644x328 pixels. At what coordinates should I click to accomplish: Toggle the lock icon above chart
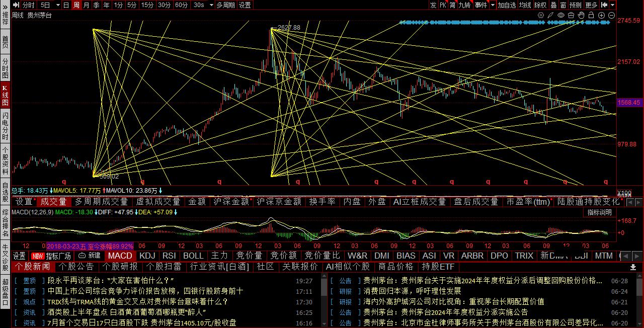(x=592, y=16)
